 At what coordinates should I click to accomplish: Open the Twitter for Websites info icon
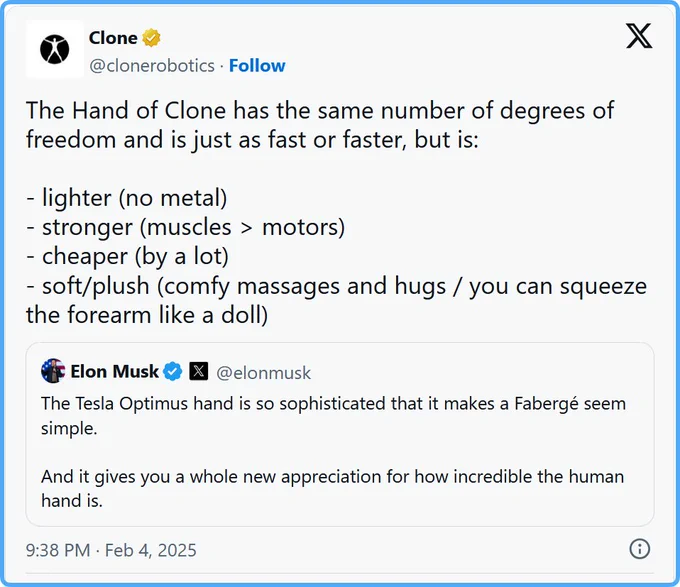pos(639,549)
